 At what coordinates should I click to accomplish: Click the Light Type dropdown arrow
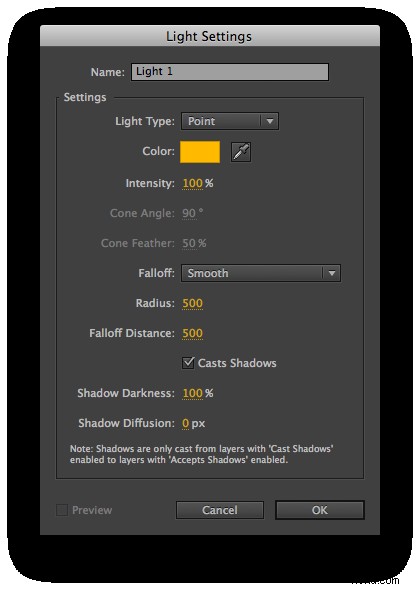[270, 121]
